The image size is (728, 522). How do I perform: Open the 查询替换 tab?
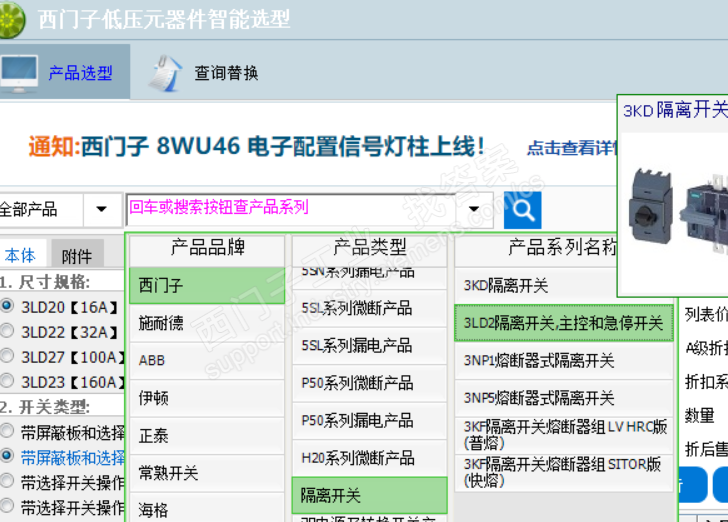(204, 72)
